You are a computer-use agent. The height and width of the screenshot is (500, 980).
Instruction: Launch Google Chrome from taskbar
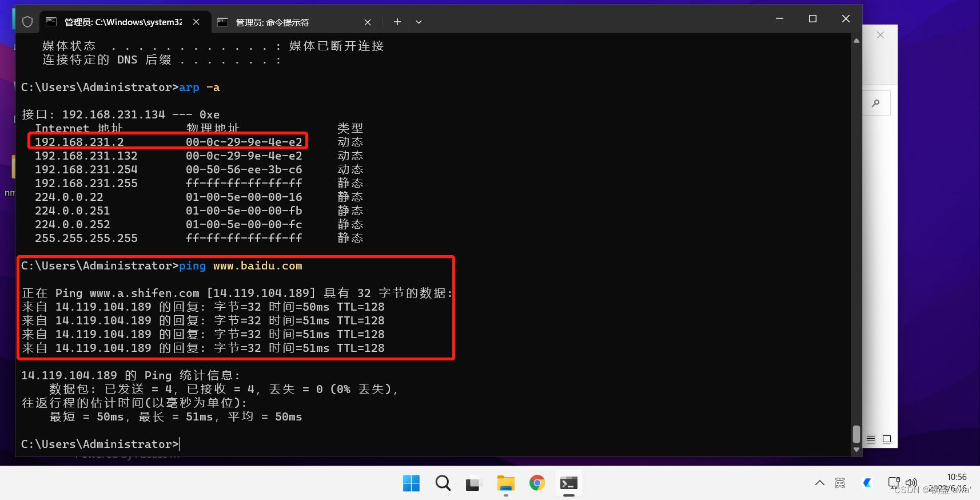point(537,483)
